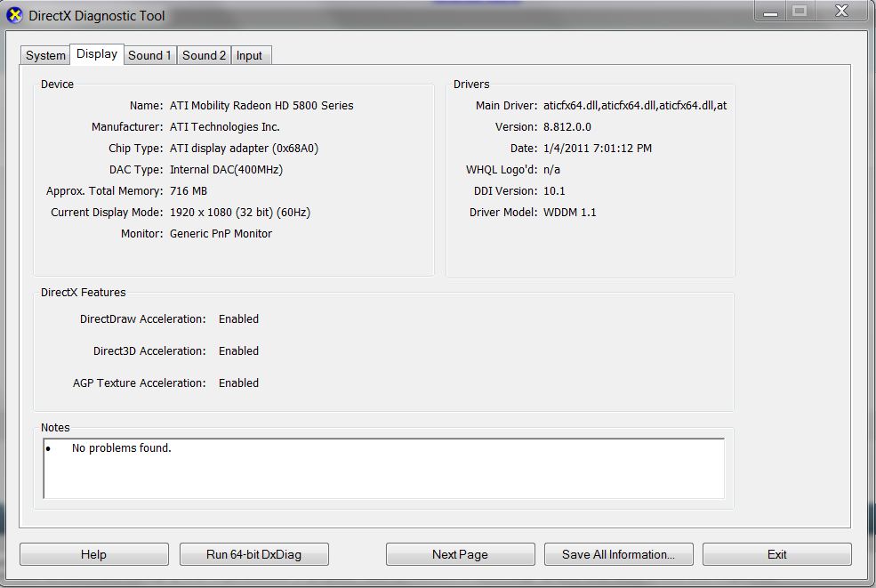Open the Sound 1 tab
The height and width of the screenshot is (588, 876).
tap(149, 55)
